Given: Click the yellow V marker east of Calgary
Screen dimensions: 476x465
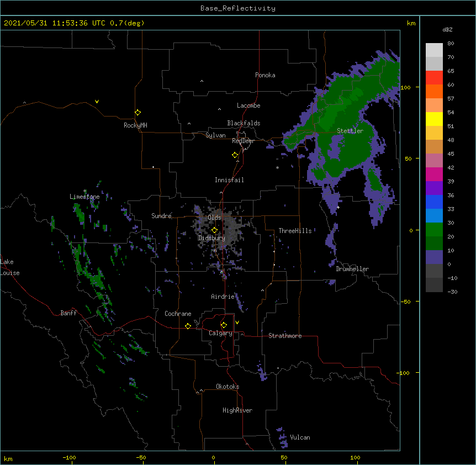Looking at the screenshot, I should 237,323.
